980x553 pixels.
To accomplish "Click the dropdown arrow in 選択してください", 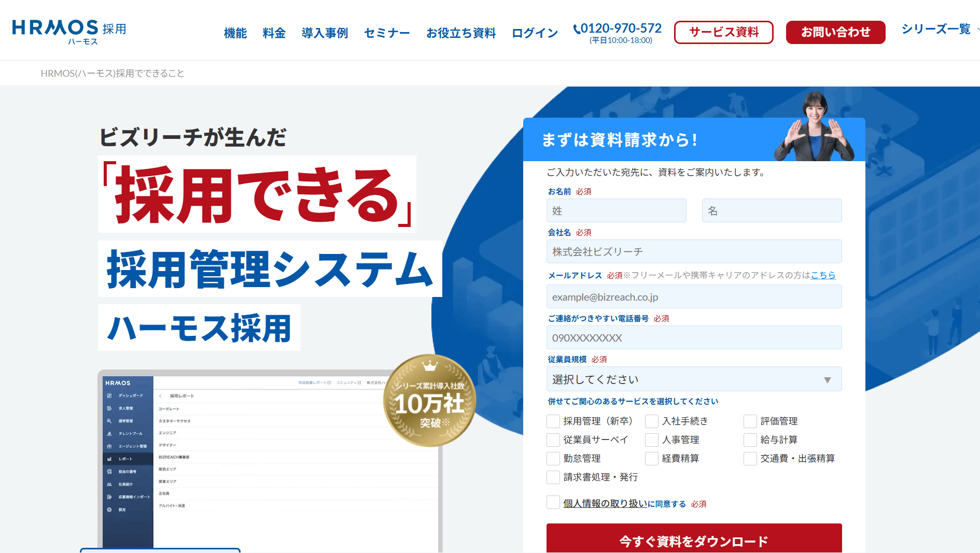I will 828,380.
